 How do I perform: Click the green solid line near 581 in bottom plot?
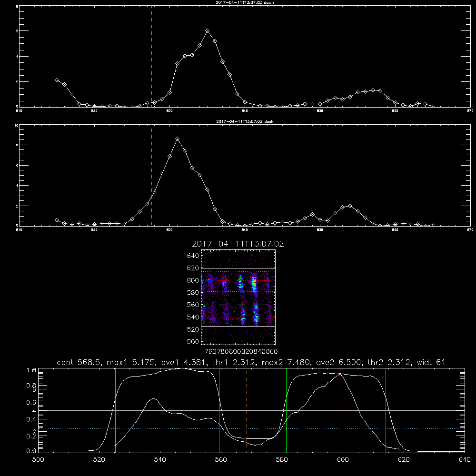coord(286,410)
